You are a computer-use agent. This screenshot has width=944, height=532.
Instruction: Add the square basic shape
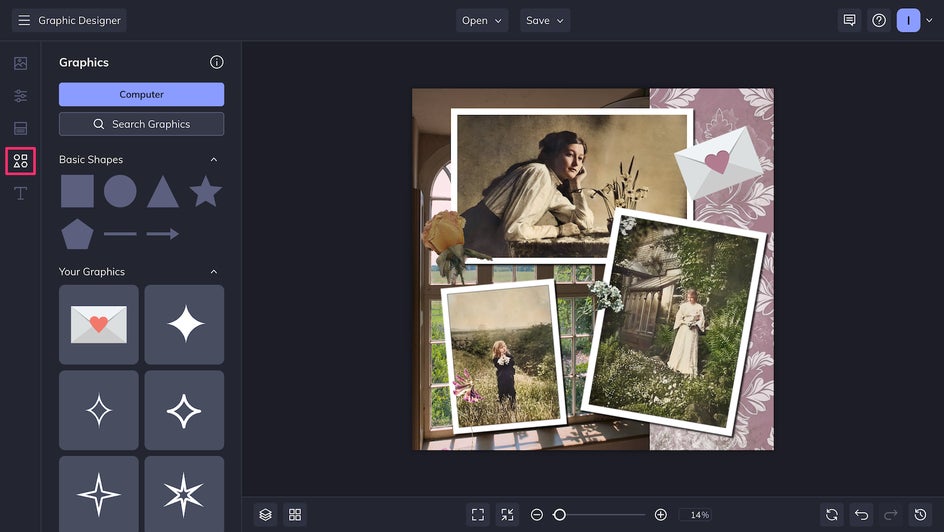click(78, 191)
